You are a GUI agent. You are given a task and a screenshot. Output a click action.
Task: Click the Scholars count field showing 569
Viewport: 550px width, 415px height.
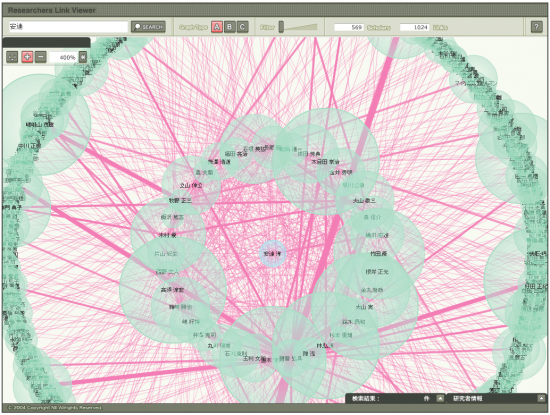coord(349,27)
